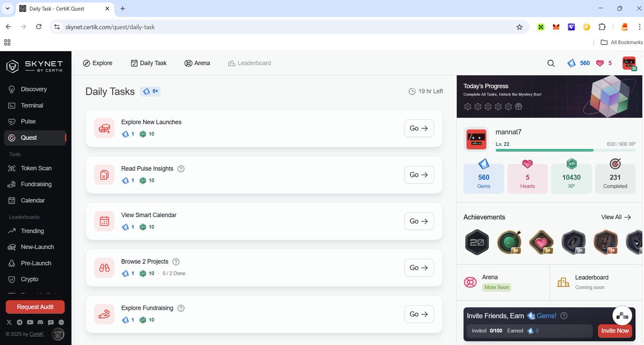Click the user avatar in the top header

[630, 63]
